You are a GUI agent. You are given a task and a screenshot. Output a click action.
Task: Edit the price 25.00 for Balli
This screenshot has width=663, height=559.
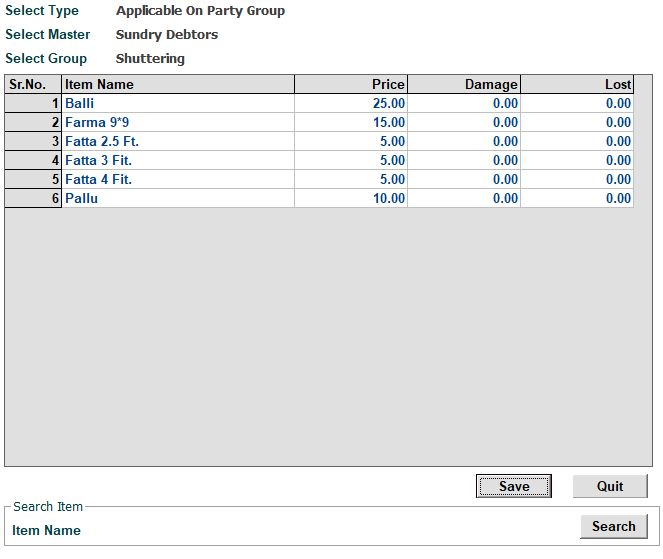point(351,103)
